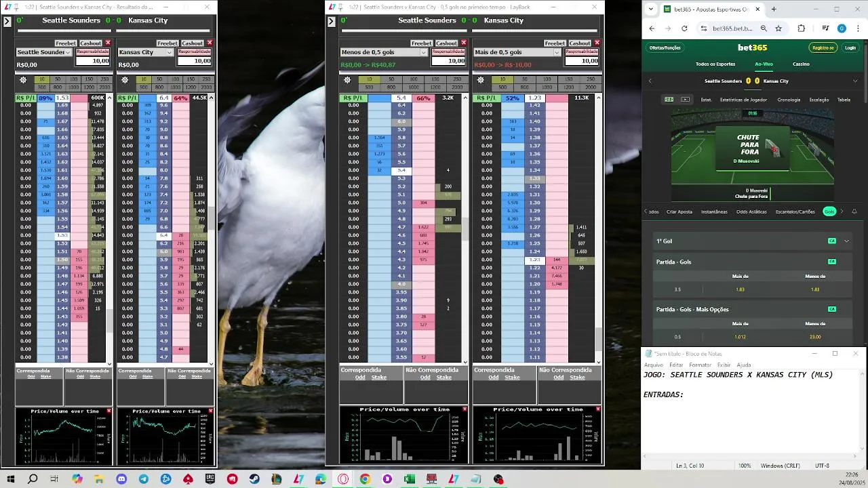Open Discord from the taskbar
Viewport: 868px width, 488px height.
coord(121,479)
